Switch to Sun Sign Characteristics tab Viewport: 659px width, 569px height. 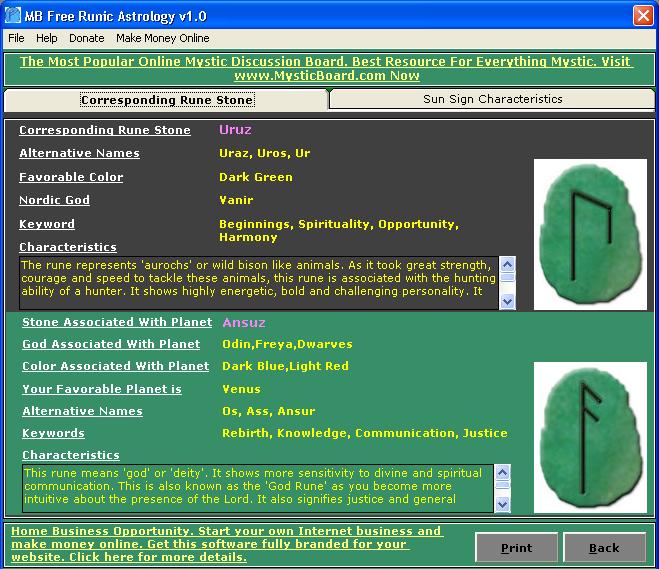coord(493,99)
